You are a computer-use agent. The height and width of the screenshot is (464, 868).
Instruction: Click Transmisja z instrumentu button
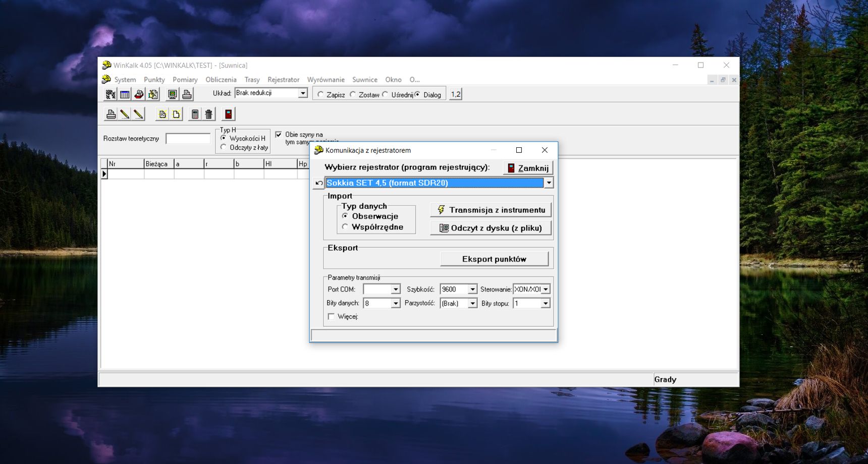(x=491, y=210)
